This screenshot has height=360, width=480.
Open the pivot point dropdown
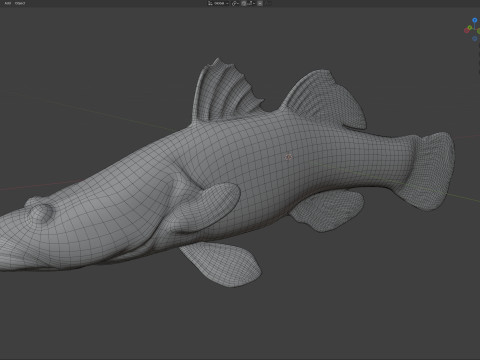pos(235,3)
